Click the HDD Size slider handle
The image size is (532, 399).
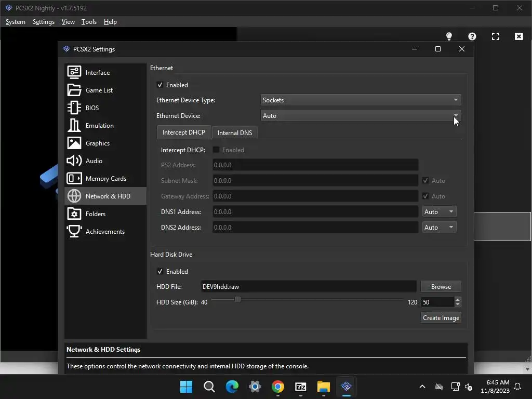[237, 300]
